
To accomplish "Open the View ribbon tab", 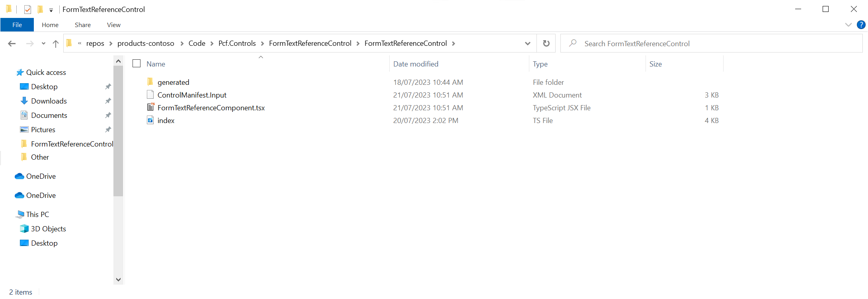I will click(113, 25).
